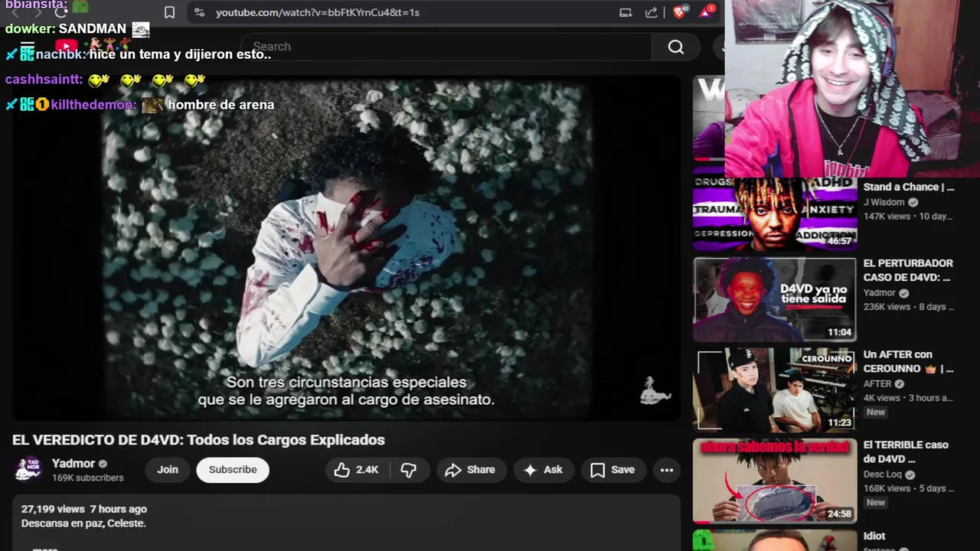This screenshot has width=980, height=551.
Task: Click the J Wisdom channel name
Action: point(884,202)
